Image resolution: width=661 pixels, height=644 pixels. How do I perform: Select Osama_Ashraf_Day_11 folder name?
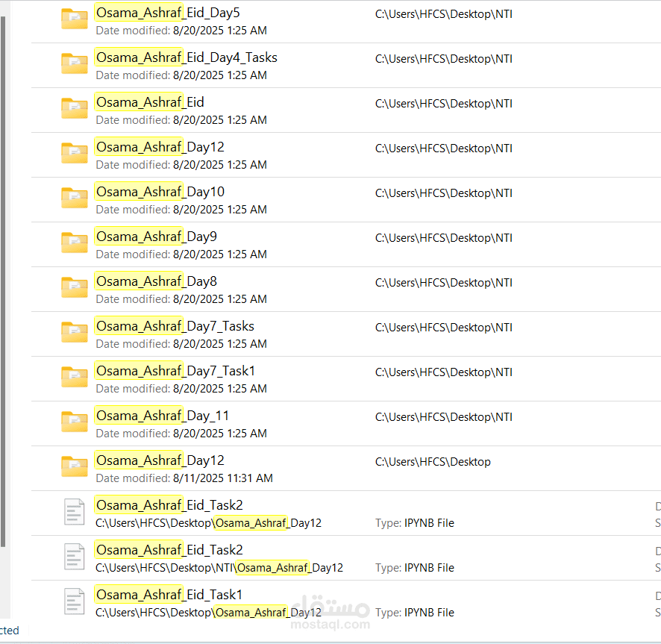click(163, 416)
